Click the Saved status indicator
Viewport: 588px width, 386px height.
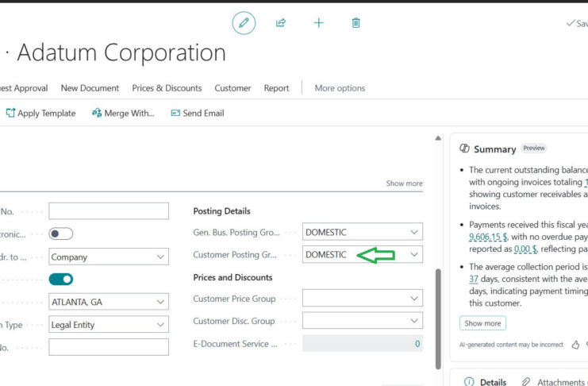577,23
